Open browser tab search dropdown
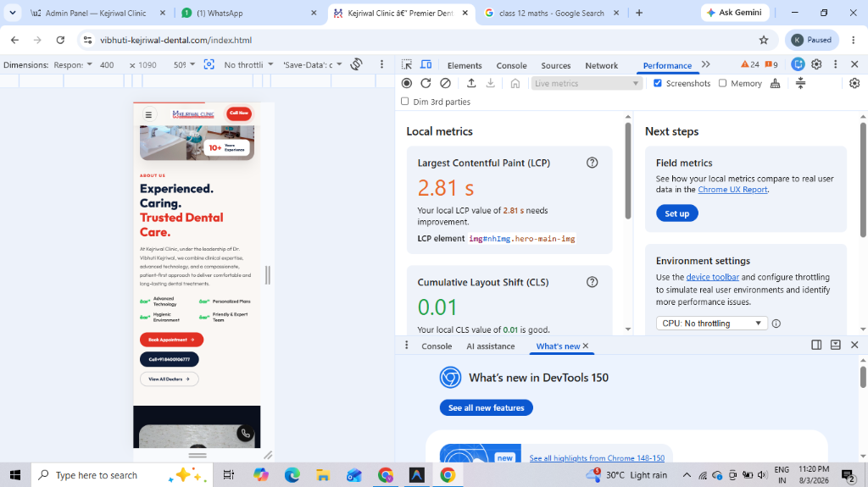This screenshot has height=487, width=868. point(12,12)
